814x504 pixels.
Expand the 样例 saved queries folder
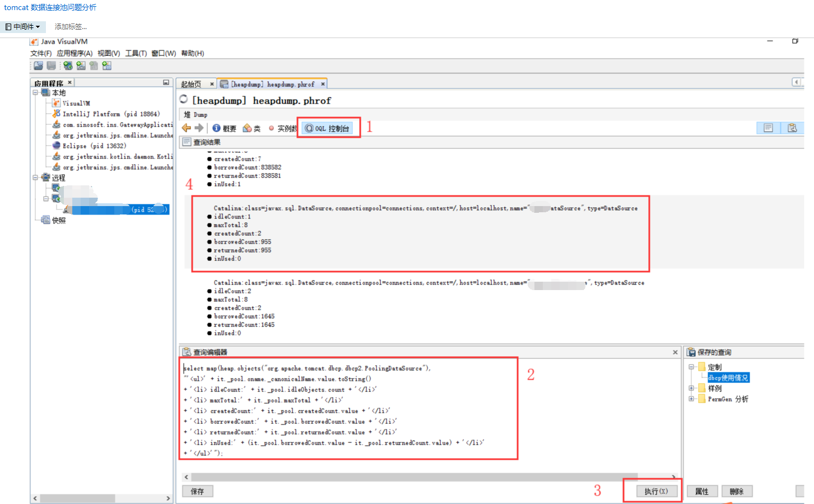point(691,388)
